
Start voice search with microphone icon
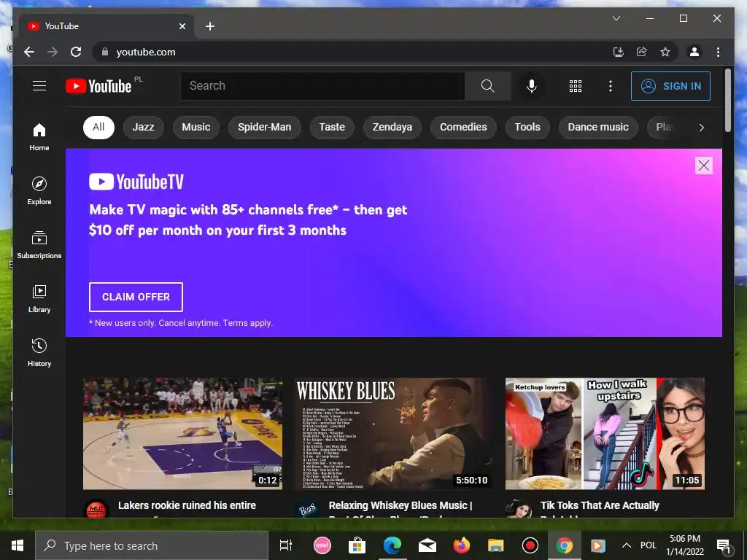click(x=532, y=86)
